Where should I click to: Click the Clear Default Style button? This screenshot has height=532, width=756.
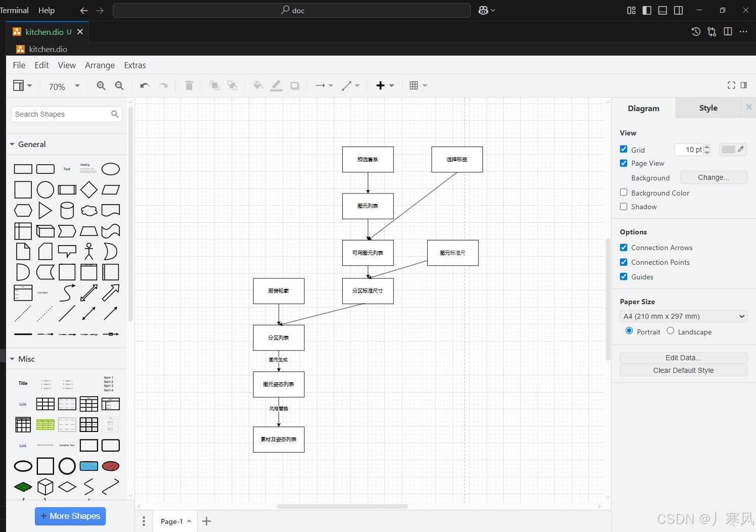click(x=683, y=370)
